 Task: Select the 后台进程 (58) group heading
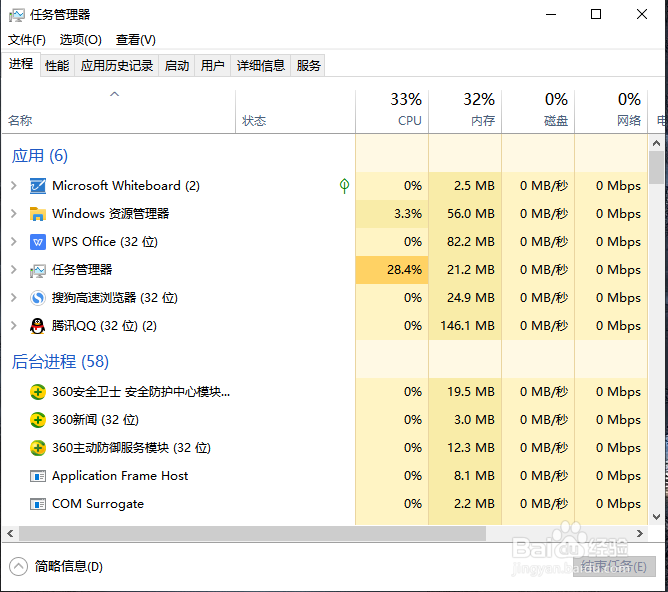pyautogui.click(x=60, y=362)
